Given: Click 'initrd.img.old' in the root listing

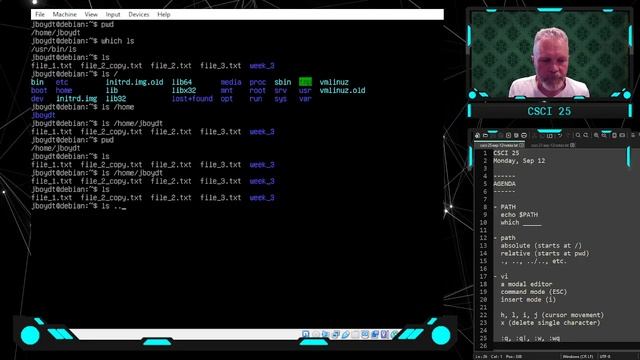Looking at the screenshot, I should (x=134, y=82).
